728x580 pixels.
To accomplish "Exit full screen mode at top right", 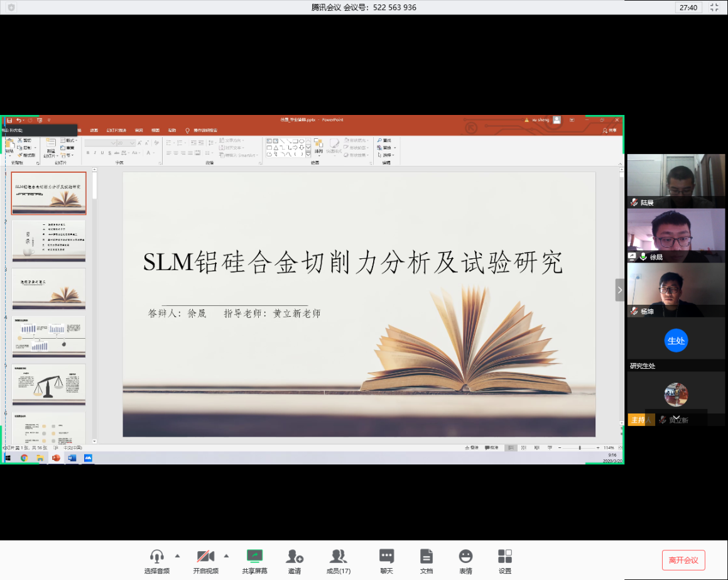I will pos(714,8).
